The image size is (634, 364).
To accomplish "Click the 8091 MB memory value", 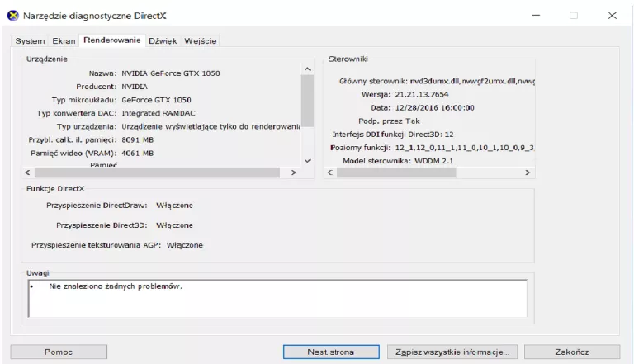I will 138,140.
